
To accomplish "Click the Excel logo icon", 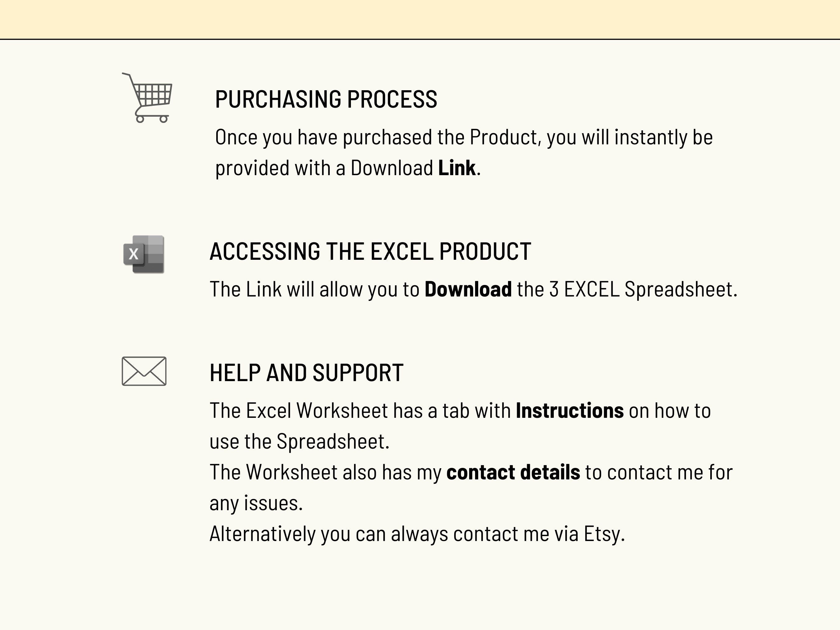I will pyautogui.click(x=144, y=254).
